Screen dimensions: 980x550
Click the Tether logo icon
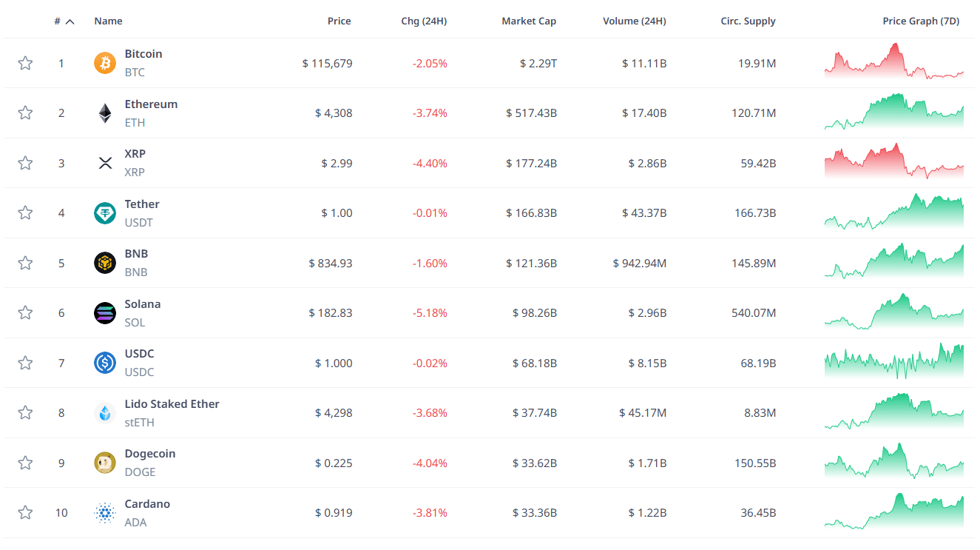pyautogui.click(x=105, y=213)
